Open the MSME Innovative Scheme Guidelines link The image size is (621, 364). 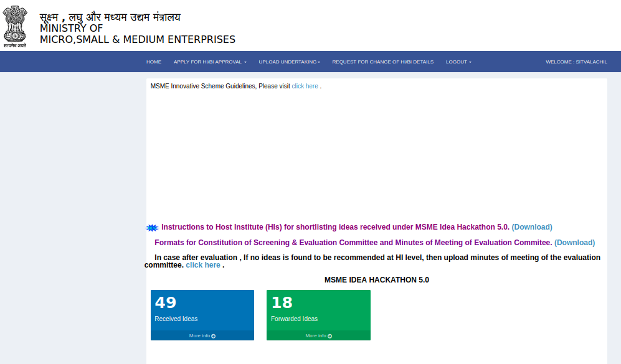point(304,86)
